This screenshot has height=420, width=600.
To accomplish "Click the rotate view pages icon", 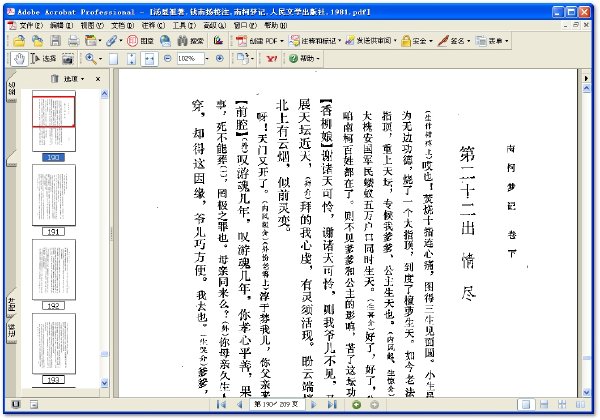I will coord(243,59).
